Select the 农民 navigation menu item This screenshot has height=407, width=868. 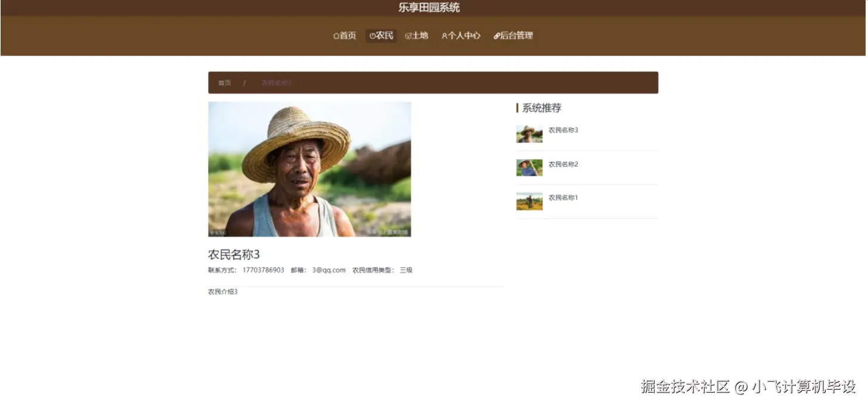382,36
